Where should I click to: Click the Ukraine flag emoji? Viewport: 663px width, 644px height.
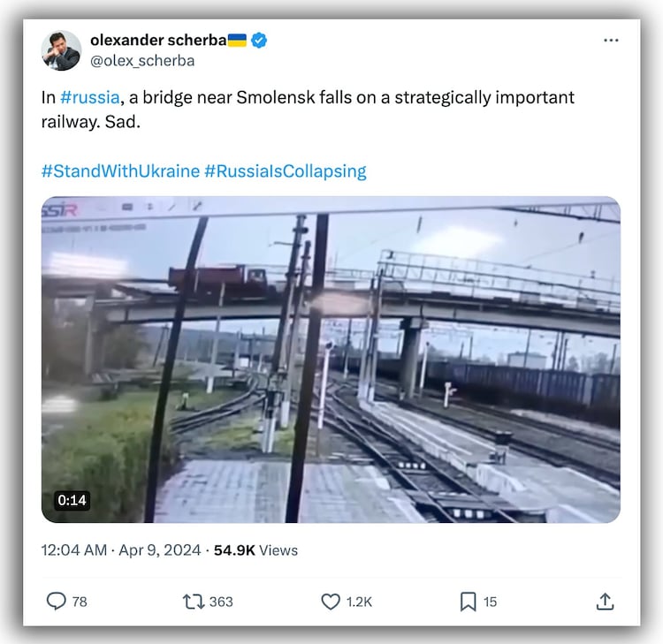237,40
